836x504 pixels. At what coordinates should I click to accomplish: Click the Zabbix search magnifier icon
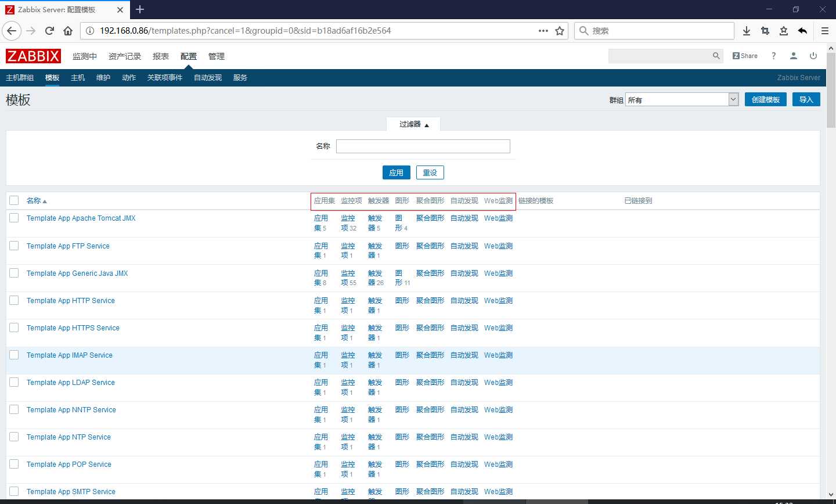(x=716, y=56)
